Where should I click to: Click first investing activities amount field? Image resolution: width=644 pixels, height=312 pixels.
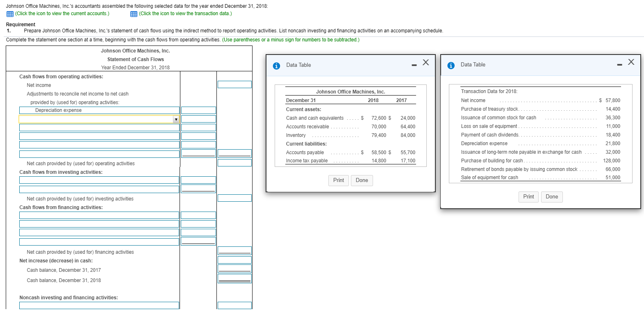[x=198, y=180]
